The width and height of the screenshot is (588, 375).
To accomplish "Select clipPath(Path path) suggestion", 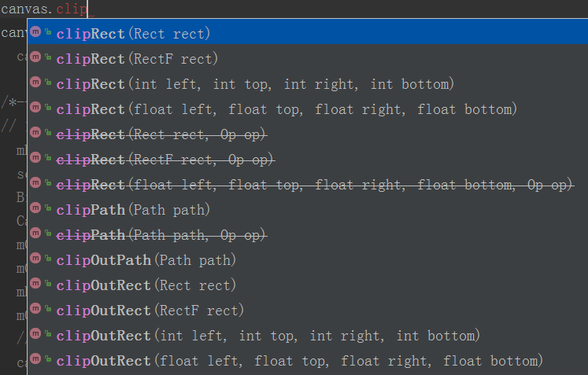I will point(308,209).
